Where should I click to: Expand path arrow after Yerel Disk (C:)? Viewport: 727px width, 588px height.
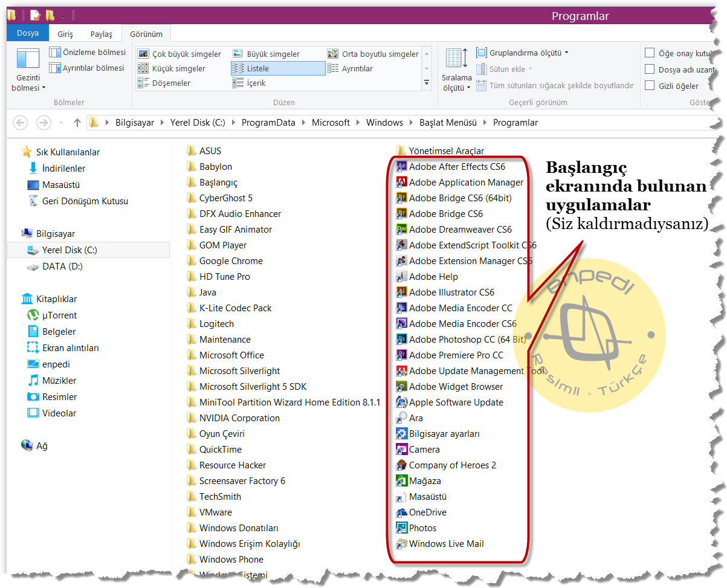tap(233, 123)
